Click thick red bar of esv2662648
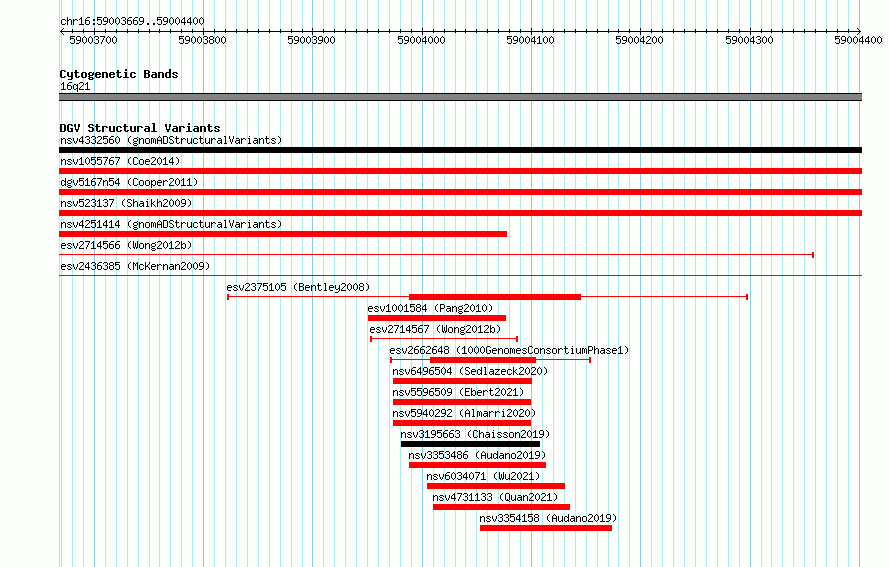 click(483, 360)
